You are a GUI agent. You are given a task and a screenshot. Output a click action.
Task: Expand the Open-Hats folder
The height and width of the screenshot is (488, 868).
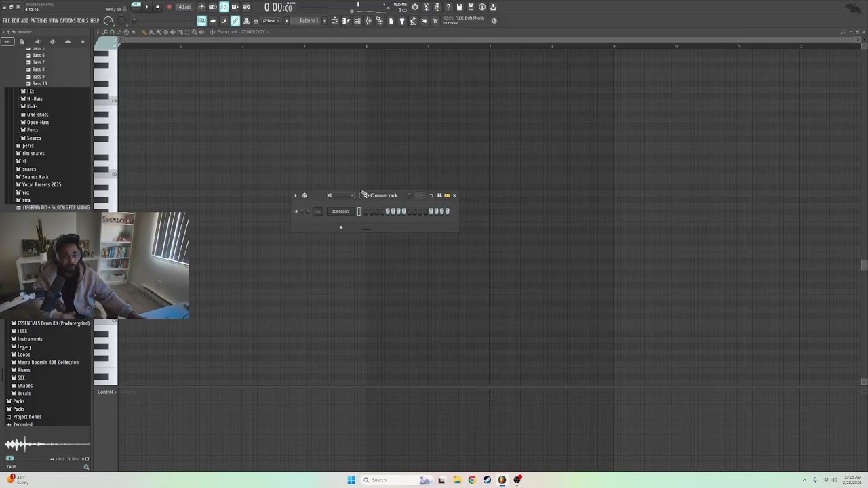(38, 123)
